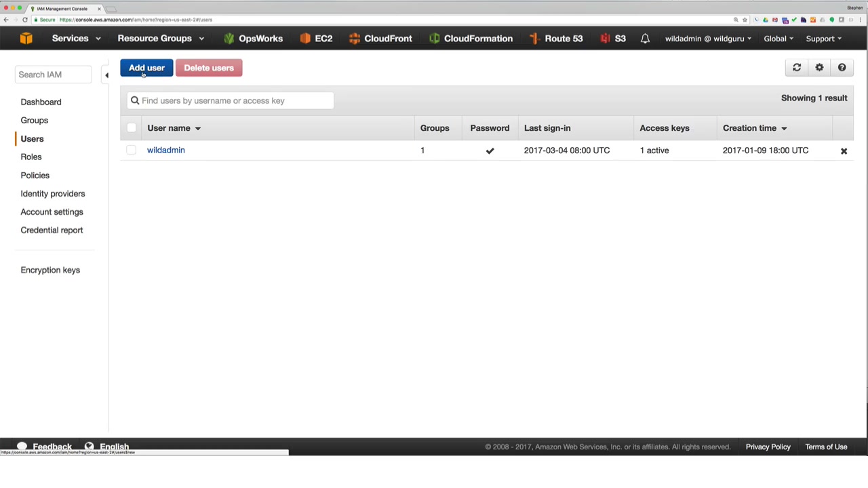The image size is (868, 488).
Task: Open table settings gear icon
Action: tap(819, 68)
